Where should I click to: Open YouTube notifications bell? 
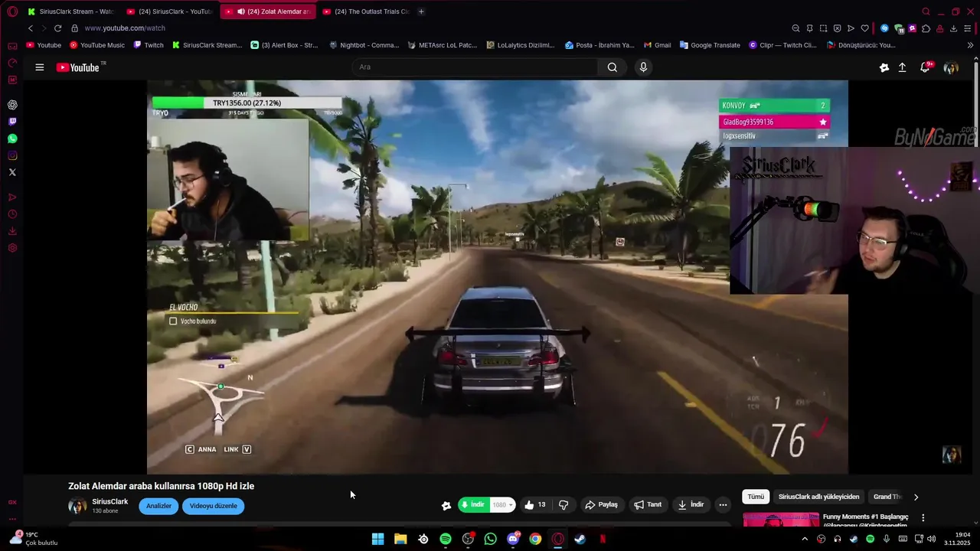[x=925, y=67]
